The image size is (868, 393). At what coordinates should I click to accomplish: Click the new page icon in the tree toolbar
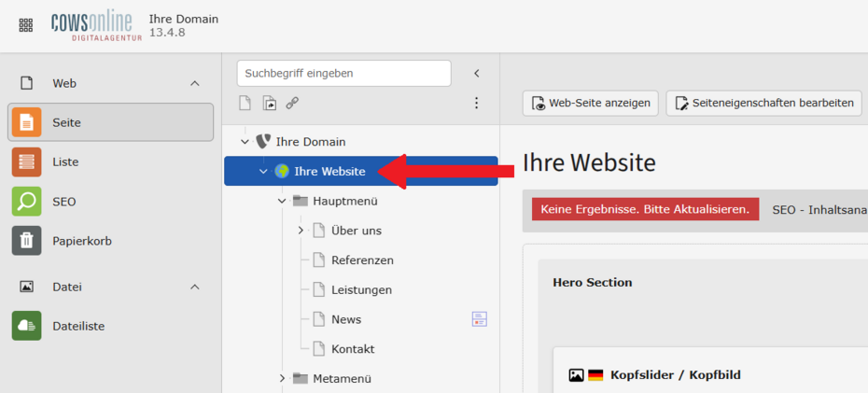pos(245,104)
